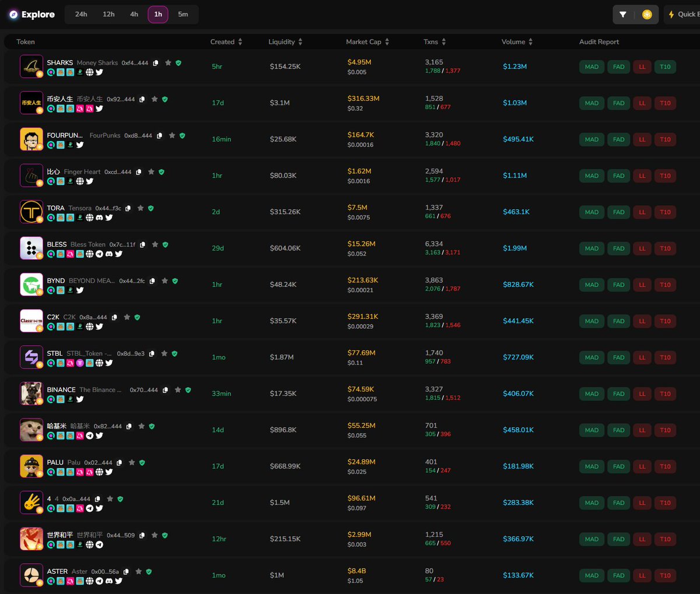
Task: Open the website globe icon for C2K
Action: pos(89,326)
